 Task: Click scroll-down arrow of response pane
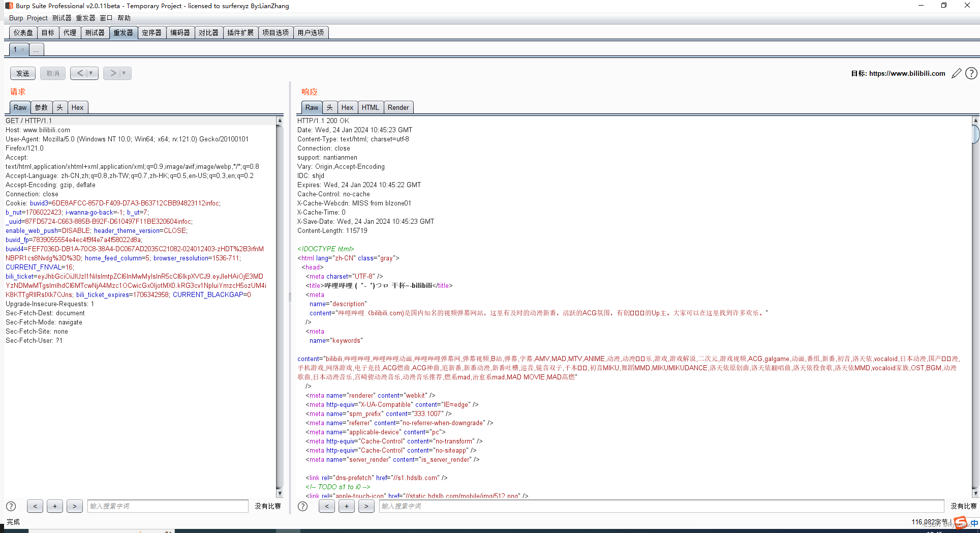[975, 493]
